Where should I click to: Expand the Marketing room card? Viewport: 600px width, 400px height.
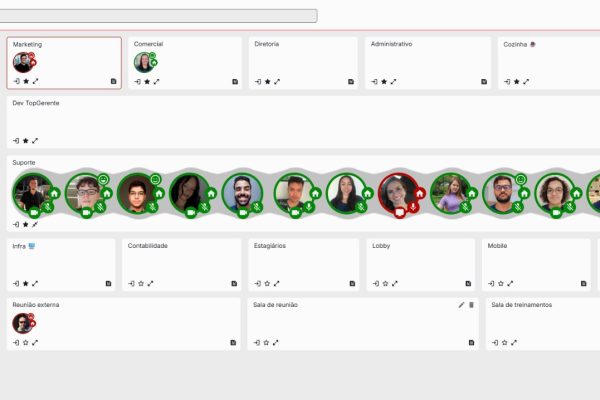coord(35,81)
